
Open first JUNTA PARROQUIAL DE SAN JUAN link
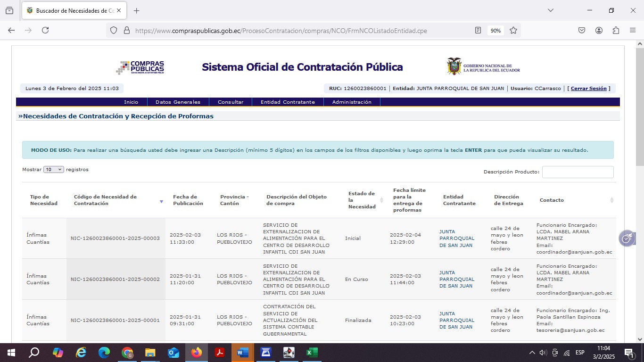(x=456, y=239)
